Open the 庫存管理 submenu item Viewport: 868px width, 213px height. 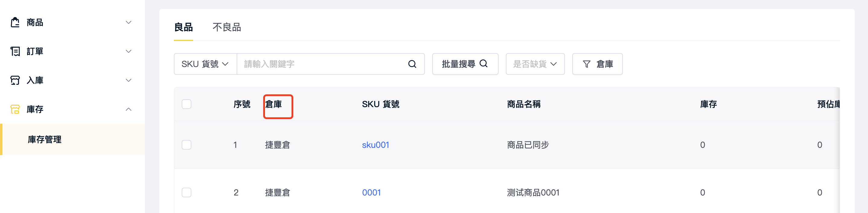coord(72,139)
